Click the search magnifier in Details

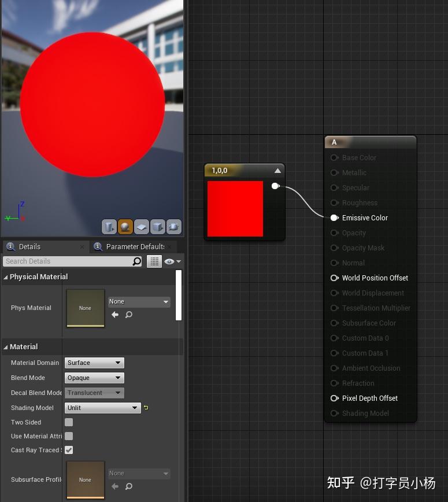coord(137,261)
